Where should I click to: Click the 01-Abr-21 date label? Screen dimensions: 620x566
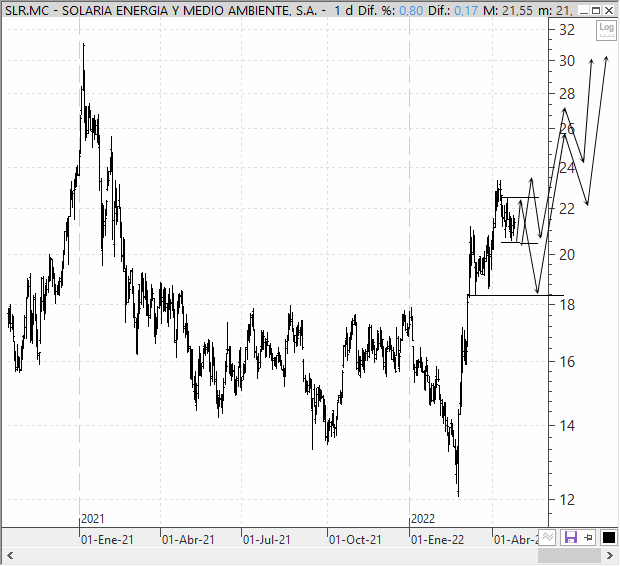point(188,540)
